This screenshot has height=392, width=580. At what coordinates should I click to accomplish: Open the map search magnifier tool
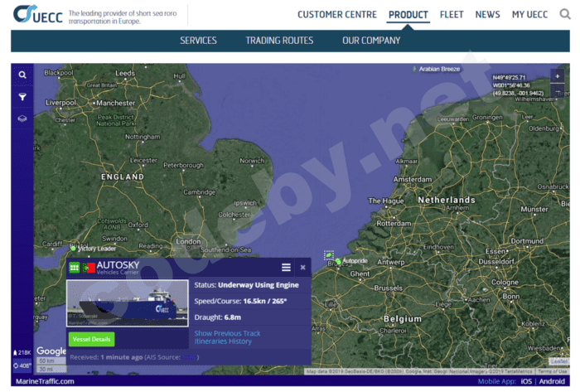click(x=22, y=75)
